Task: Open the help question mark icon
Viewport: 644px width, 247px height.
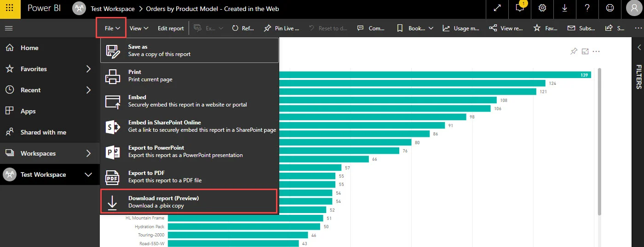Action: 587,8
